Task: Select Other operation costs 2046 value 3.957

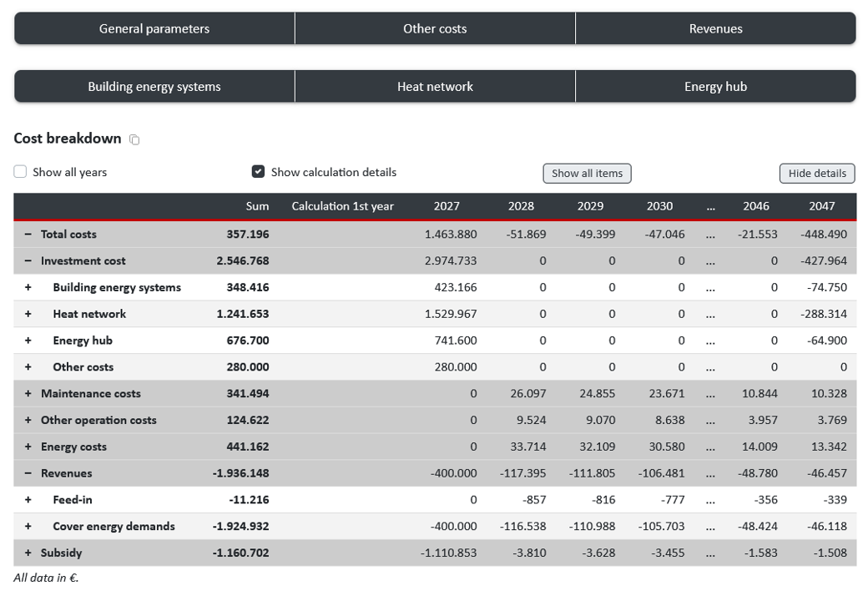Action: pos(763,420)
